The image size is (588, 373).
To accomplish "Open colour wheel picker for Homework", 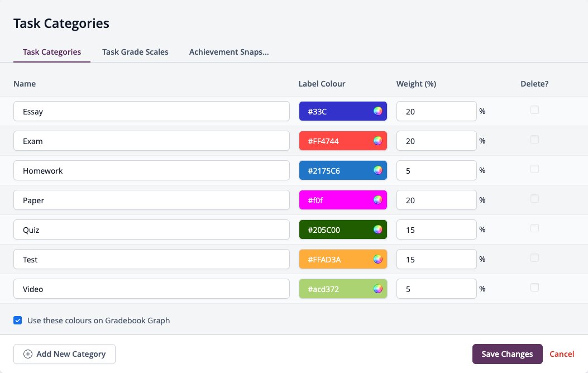I will pos(377,170).
